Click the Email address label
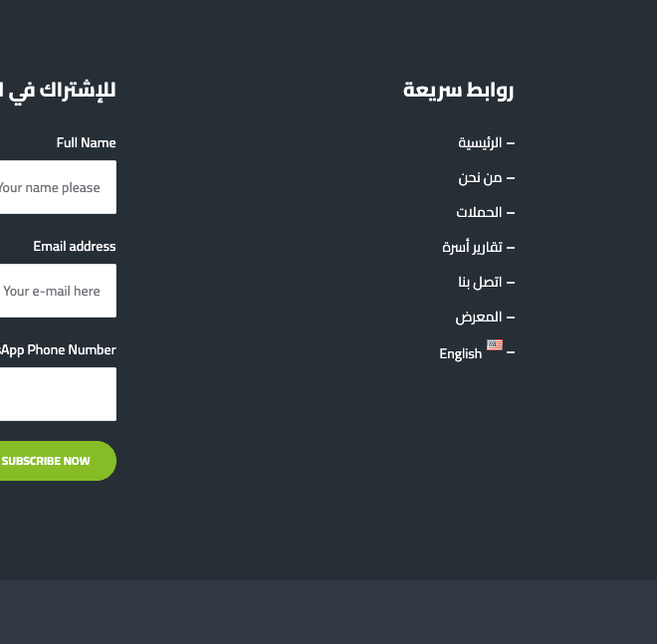Viewport: 657px width, 644px height. 75,247
